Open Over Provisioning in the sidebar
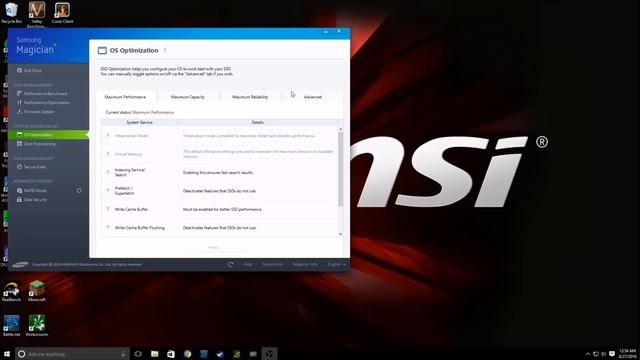Screen dimensions: 640x360 (x=36, y=144)
